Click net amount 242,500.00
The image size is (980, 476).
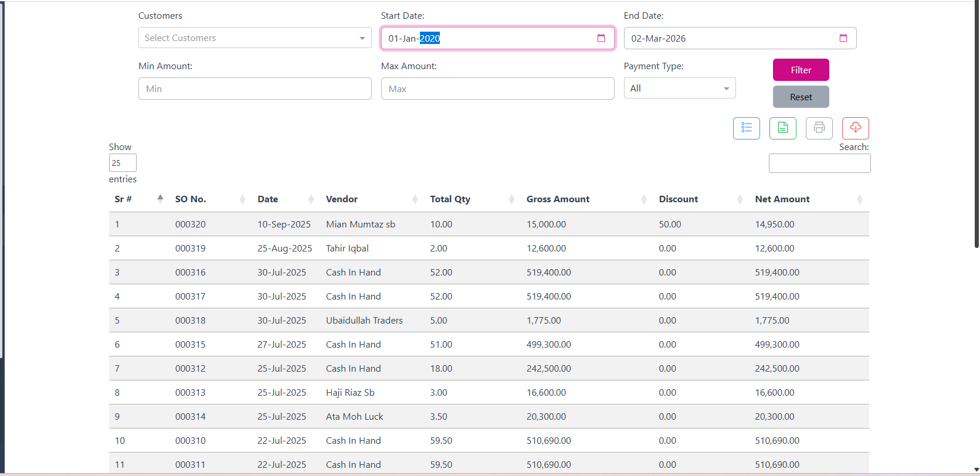click(777, 369)
